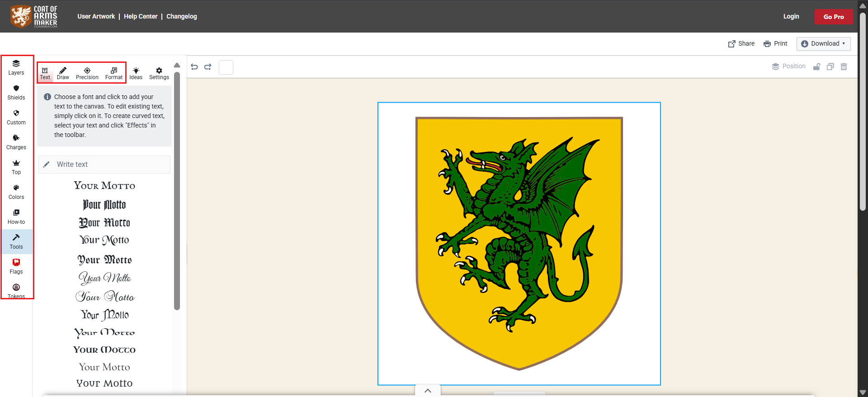The image size is (868, 397).
Task: Select the Custom shield sidebar icon
Action: pos(16,117)
